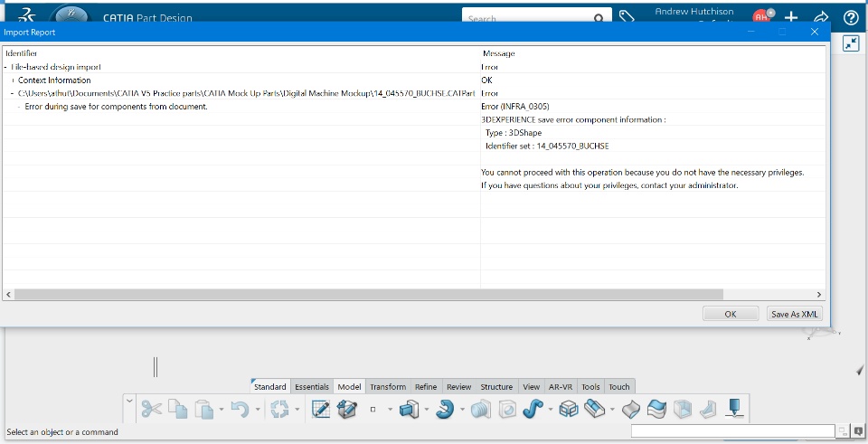Click the Save As XML button

pos(795,314)
